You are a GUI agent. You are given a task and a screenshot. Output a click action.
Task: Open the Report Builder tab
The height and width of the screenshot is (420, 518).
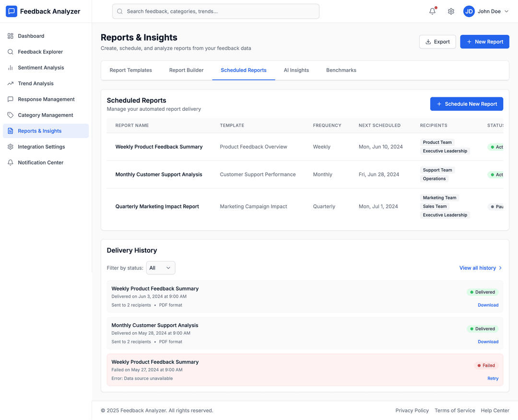(x=186, y=70)
